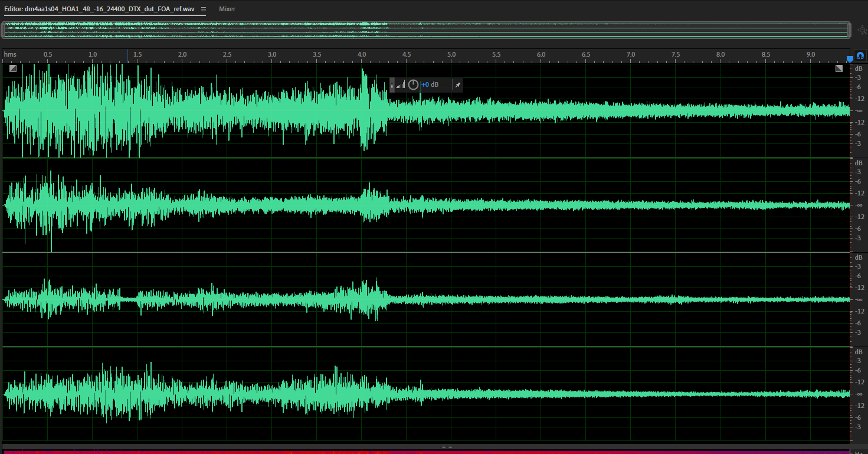Toggle the blue magnet snapping icon
The image size is (868, 454).
860,55
